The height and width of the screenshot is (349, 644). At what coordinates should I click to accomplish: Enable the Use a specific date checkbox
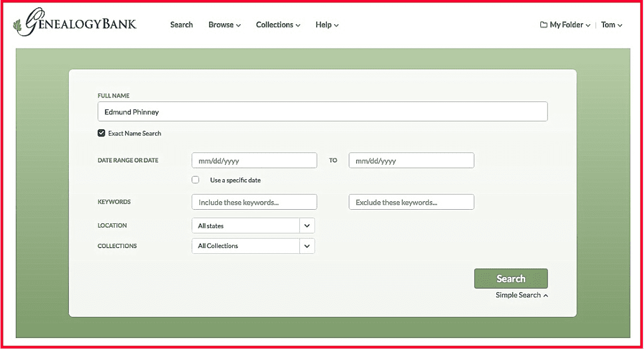click(196, 180)
